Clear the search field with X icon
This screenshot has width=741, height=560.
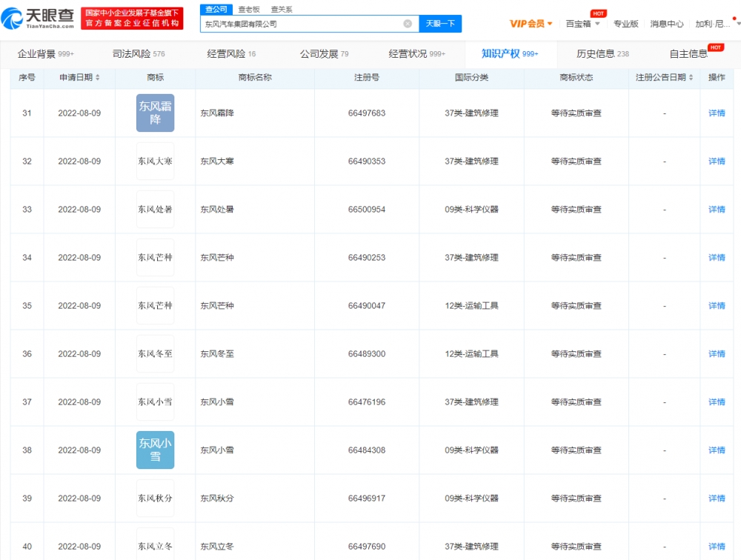[408, 24]
